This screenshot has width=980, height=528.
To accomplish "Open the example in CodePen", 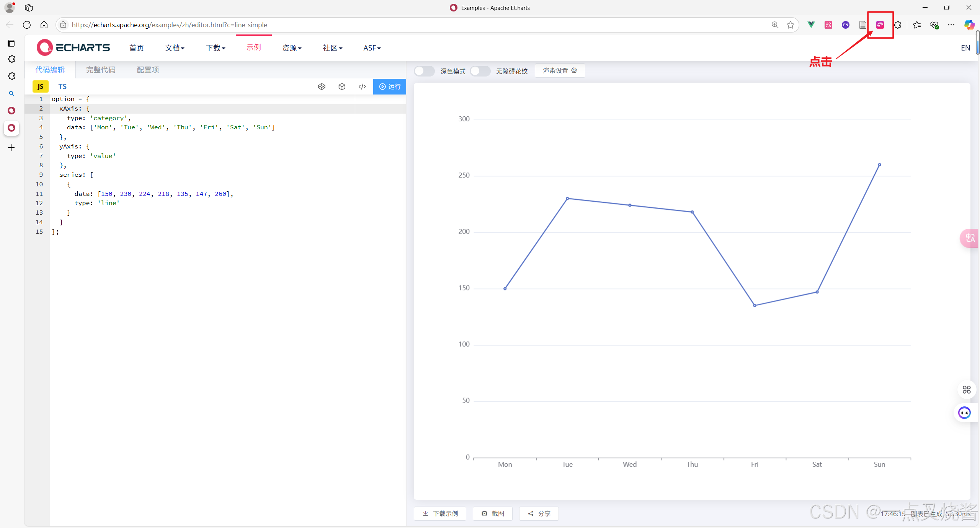I will (322, 86).
